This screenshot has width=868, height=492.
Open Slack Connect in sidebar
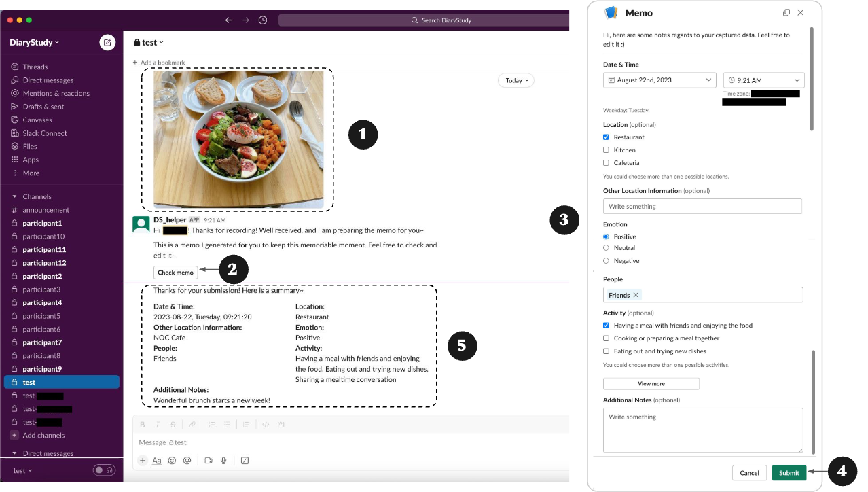pyautogui.click(x=44, y=133)
